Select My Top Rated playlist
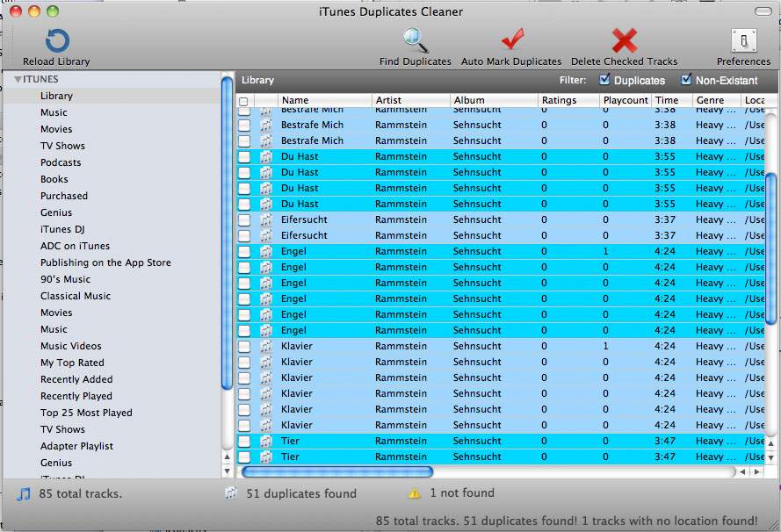Viewport: 781px width, 532px height. tap(72, 363)
